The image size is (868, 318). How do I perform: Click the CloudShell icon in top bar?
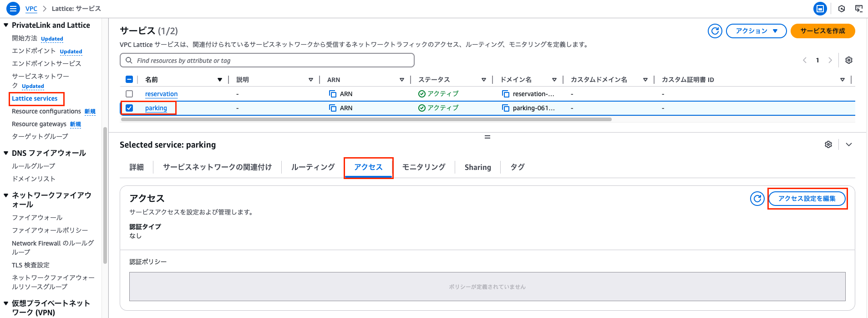[x=820, y=8]
